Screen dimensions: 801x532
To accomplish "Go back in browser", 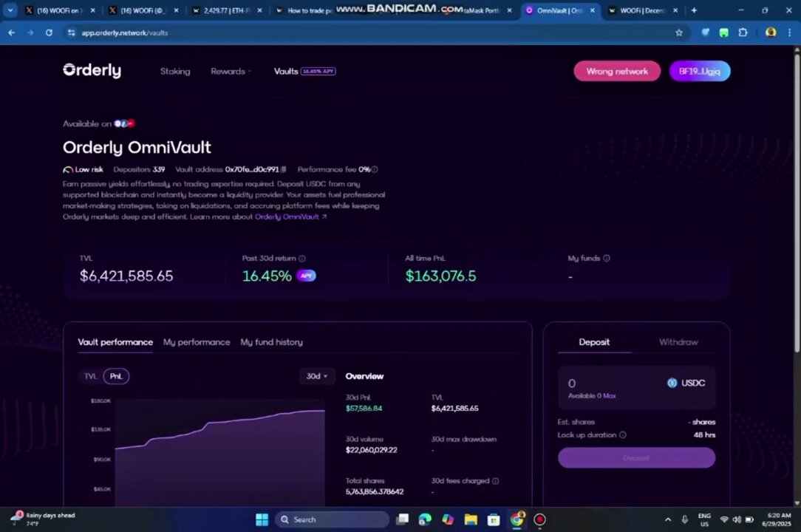I will point(11,33).
